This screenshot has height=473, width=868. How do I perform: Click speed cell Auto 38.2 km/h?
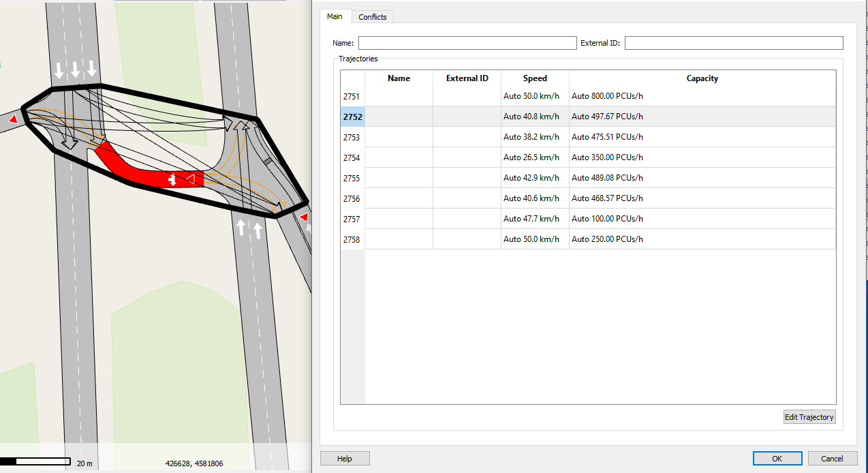(535, 137)
